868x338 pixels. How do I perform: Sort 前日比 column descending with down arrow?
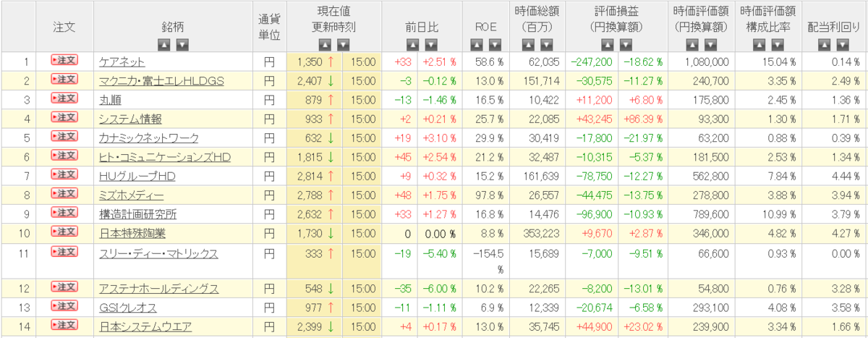pyautogui.click(x=431, y=45)
